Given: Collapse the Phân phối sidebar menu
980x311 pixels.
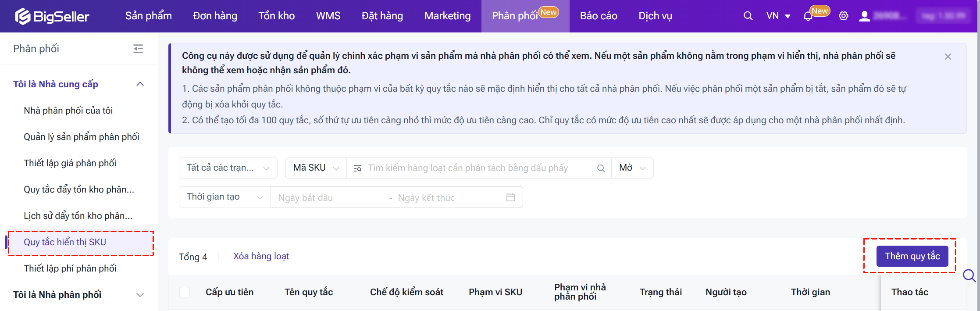Looking at the screenshot, I should coord(138,49).
